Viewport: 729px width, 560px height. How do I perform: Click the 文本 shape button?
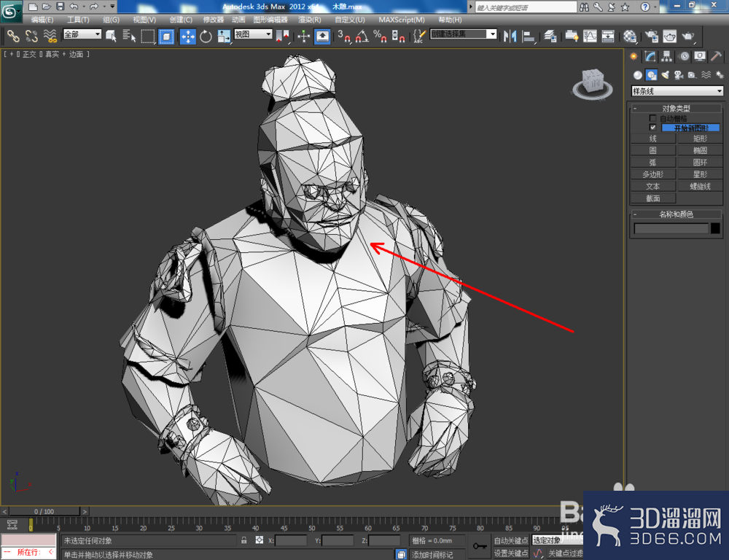coord(652,186)
